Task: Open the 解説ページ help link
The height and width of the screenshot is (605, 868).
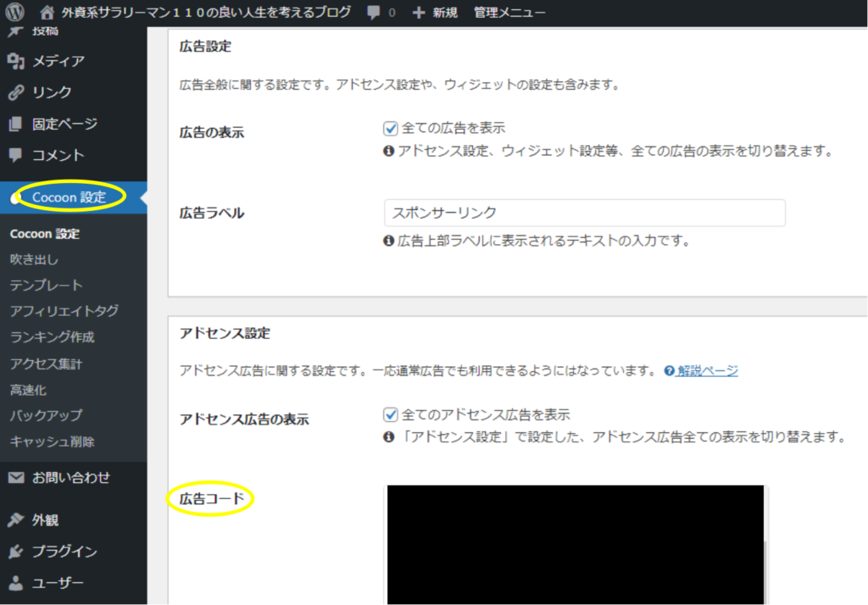Action: 708,371
